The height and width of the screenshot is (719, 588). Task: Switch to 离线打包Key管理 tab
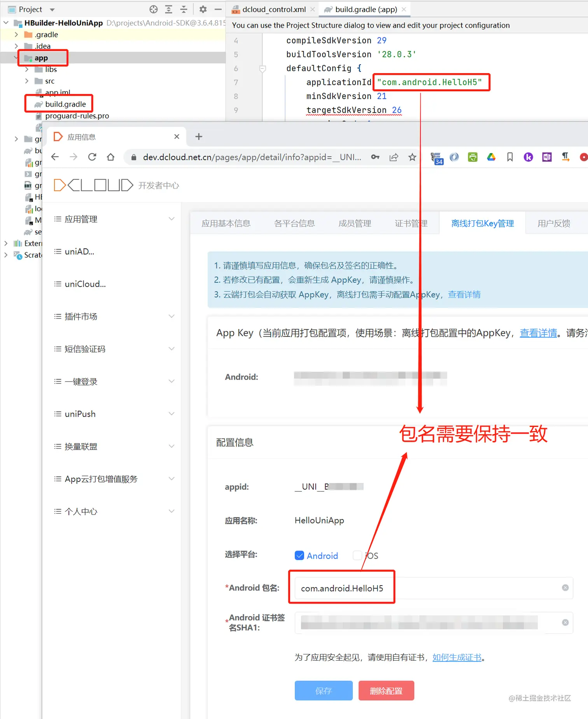pos(482,223)
